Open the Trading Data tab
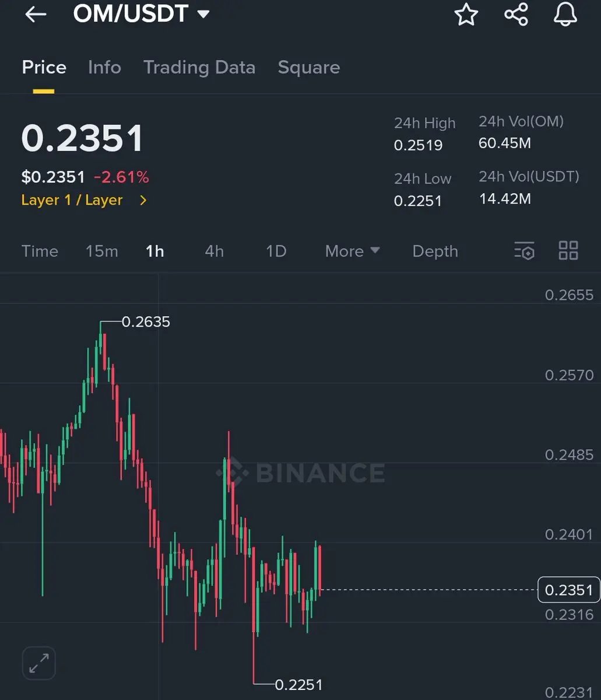The width and height of the screenshot is (601, 700). (x=199, y=68)
